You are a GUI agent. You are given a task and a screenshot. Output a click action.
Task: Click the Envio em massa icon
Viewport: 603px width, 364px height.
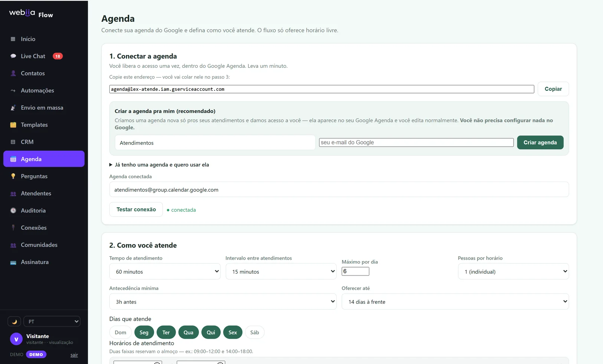coord(13,108)
